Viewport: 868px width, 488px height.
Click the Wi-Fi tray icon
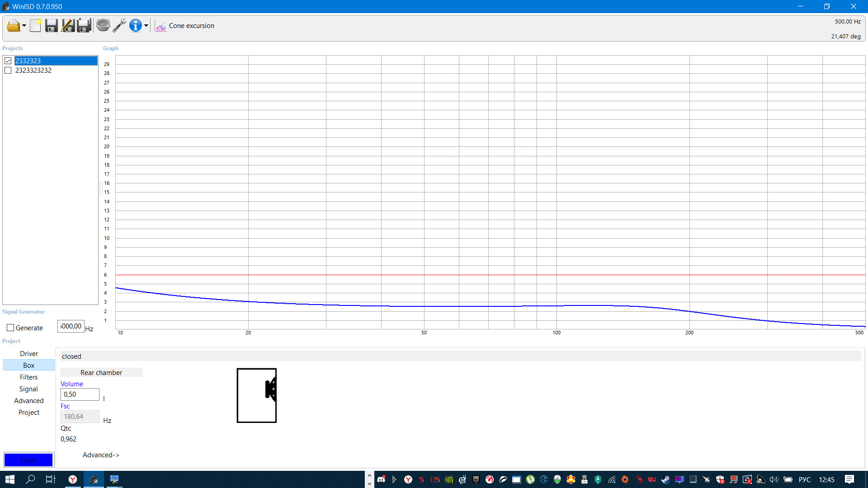coord(612,479)
